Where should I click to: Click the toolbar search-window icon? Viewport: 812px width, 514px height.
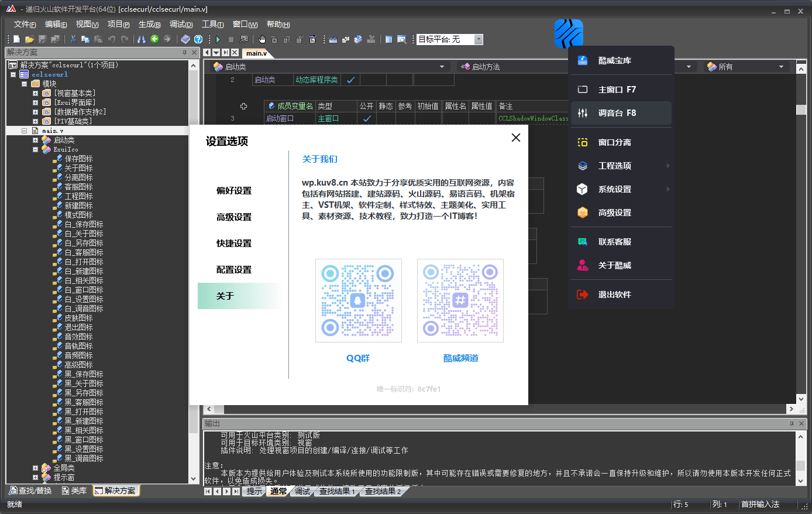coord(401,39)
